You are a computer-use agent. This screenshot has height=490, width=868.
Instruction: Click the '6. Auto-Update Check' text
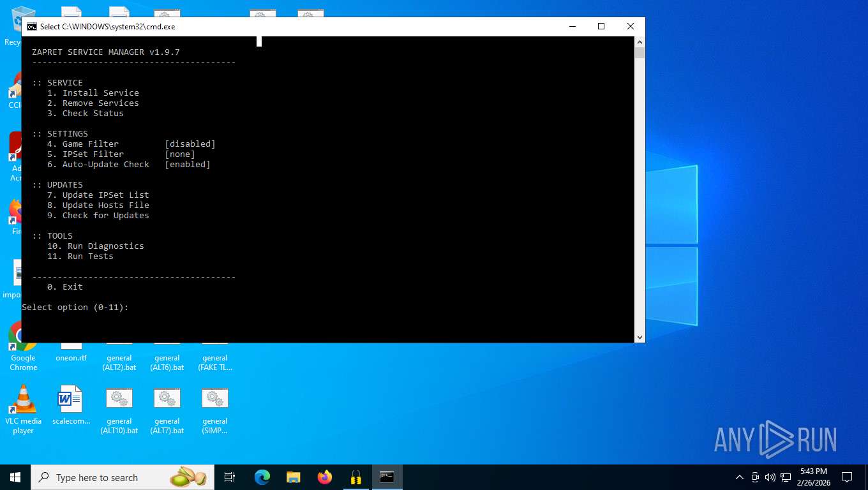pyautogui.click(x=98, y=165)
